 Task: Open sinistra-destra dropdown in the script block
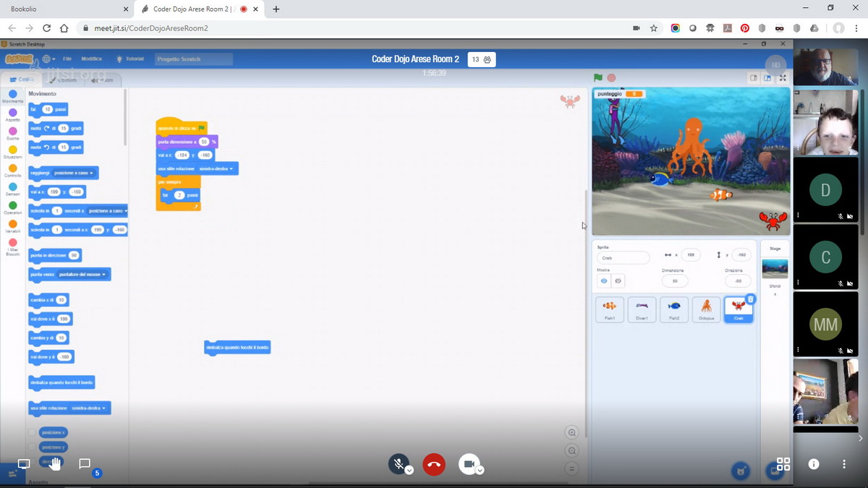click(x=216, y=168)
